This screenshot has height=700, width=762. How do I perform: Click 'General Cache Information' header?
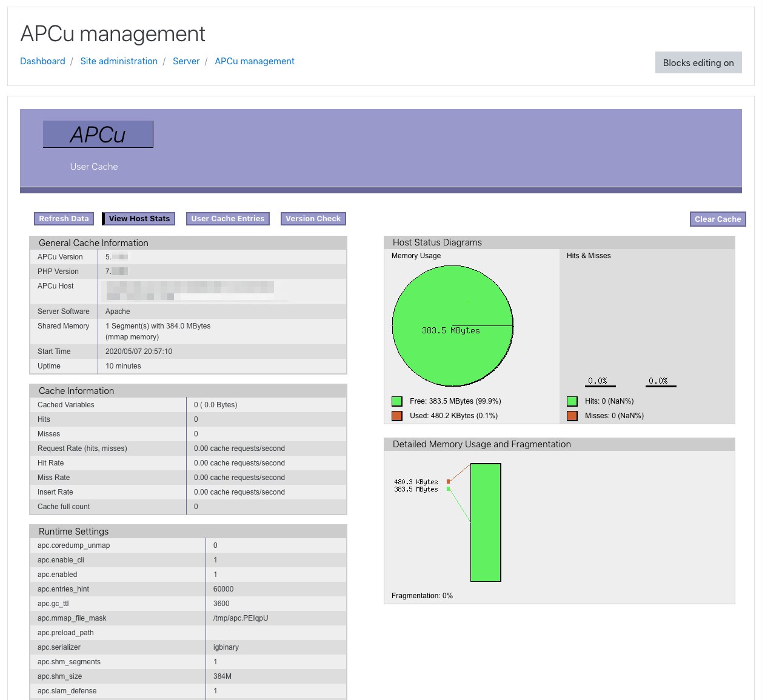[x=93, y=243]
